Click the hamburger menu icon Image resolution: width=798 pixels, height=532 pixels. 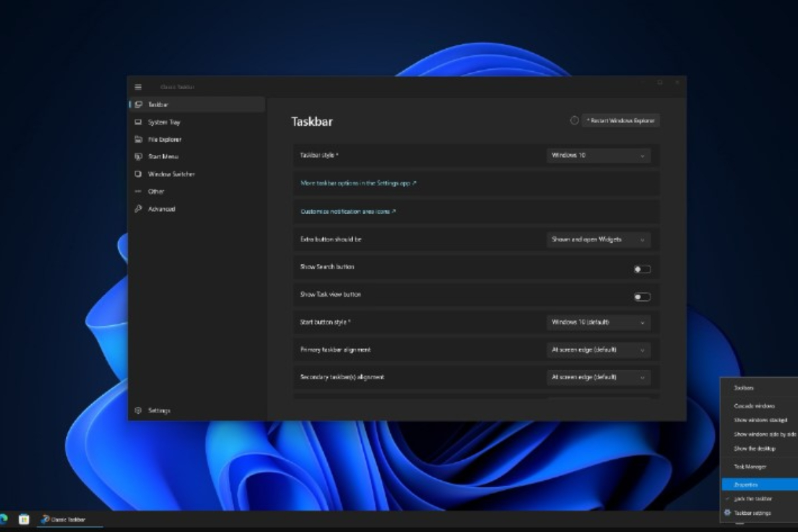[x=138, y=87]
